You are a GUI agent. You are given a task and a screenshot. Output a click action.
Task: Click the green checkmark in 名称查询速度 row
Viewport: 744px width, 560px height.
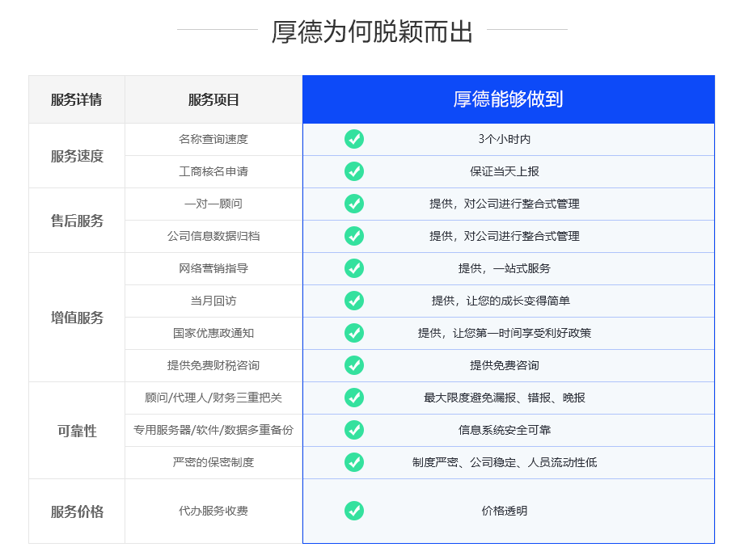point(354,139)
